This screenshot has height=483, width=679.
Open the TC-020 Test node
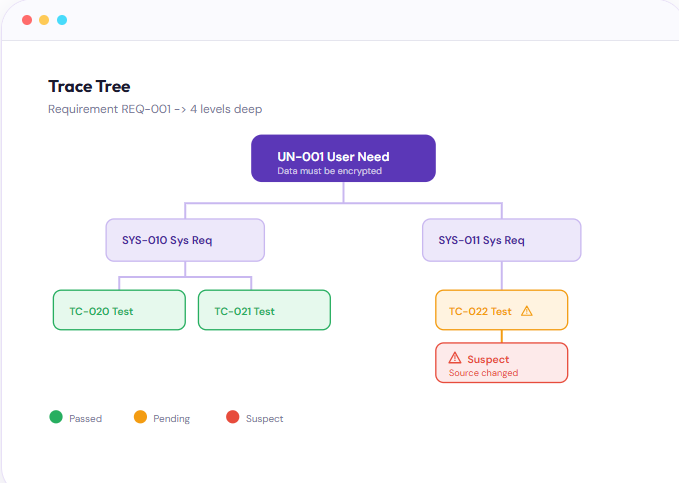[x=119, y=310]
